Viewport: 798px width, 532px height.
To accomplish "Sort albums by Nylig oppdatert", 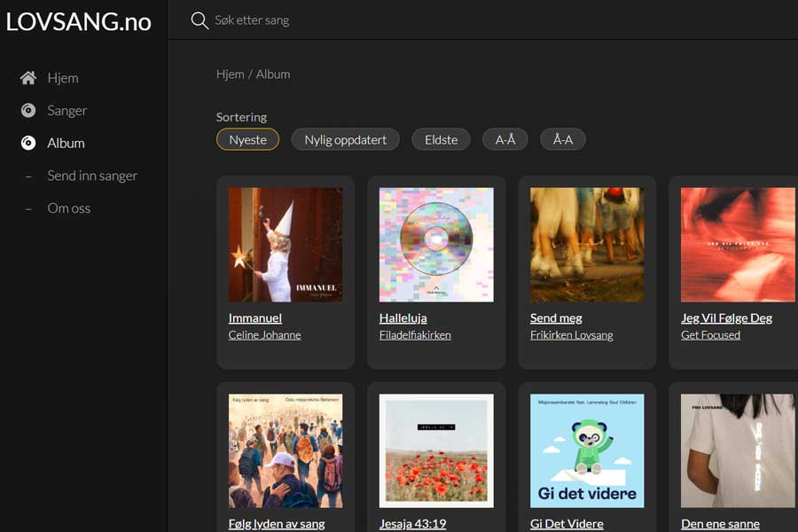I will pyautogui.click(x=345, y=139).
